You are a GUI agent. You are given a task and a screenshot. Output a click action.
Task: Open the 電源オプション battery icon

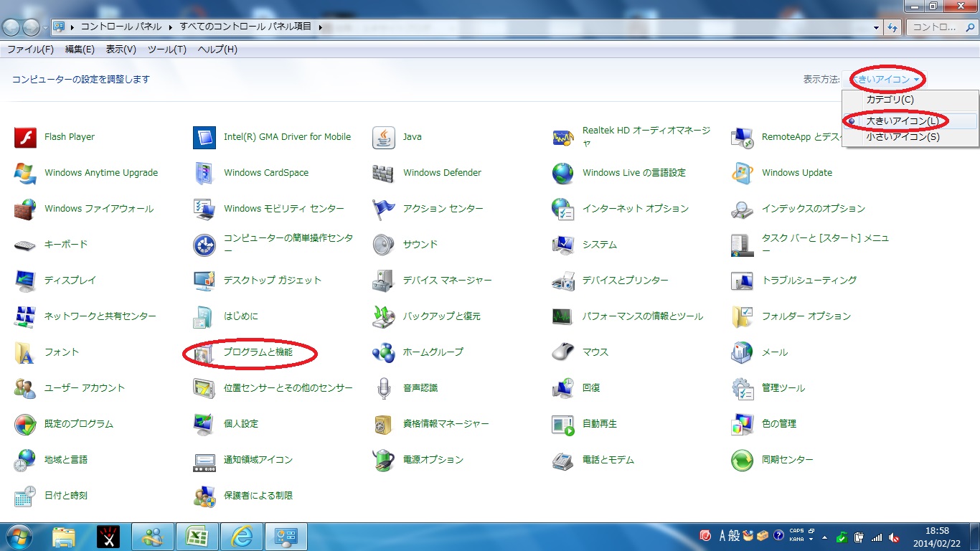[x=384, y=460]
